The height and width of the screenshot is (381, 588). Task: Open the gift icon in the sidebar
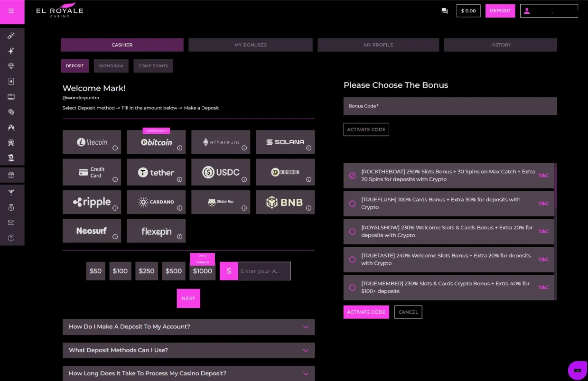(x=11, y=175)
